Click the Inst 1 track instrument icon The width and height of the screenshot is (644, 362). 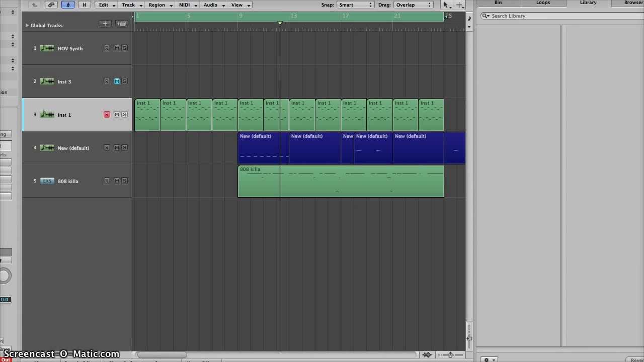(47, 115)
